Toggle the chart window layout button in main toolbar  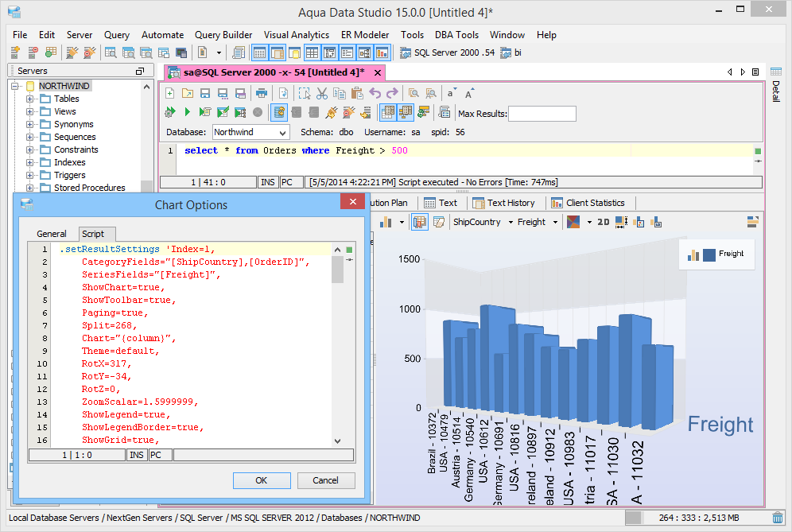[x=382, y=52]
